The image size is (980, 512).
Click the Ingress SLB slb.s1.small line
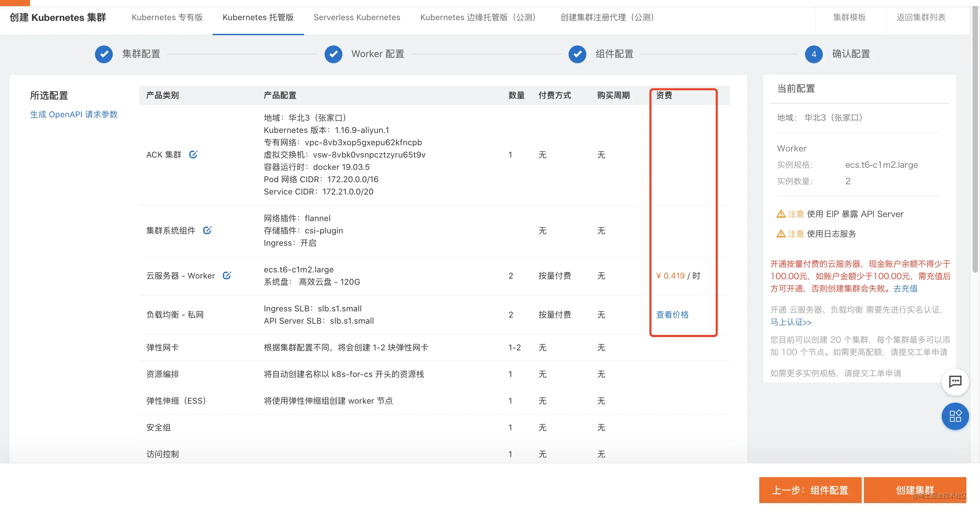[313, 309]
